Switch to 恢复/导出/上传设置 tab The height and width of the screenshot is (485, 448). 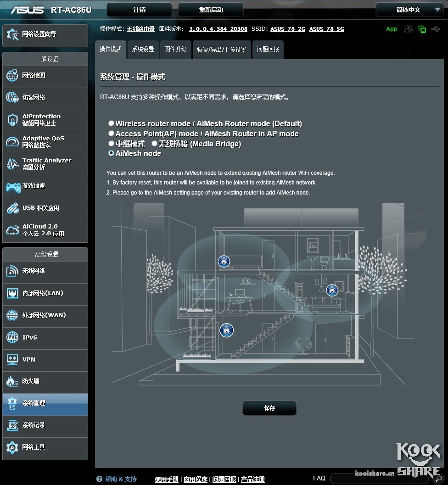tap(222, 50)
